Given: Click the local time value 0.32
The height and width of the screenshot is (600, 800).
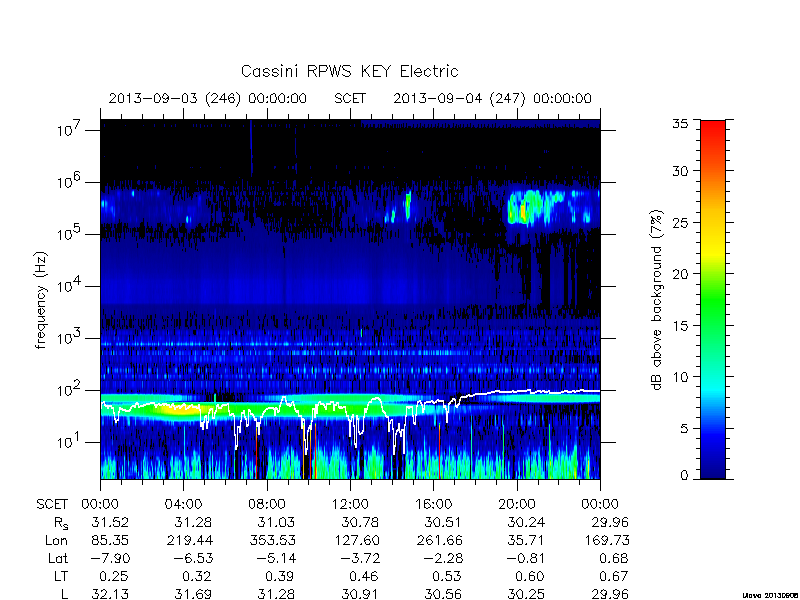Looking at the screenshot, I should [197, 577].
